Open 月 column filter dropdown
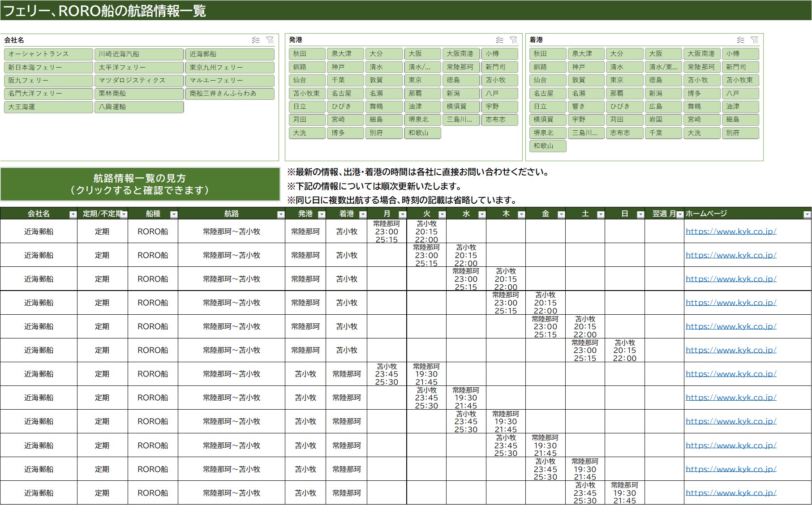 [402, 214]
